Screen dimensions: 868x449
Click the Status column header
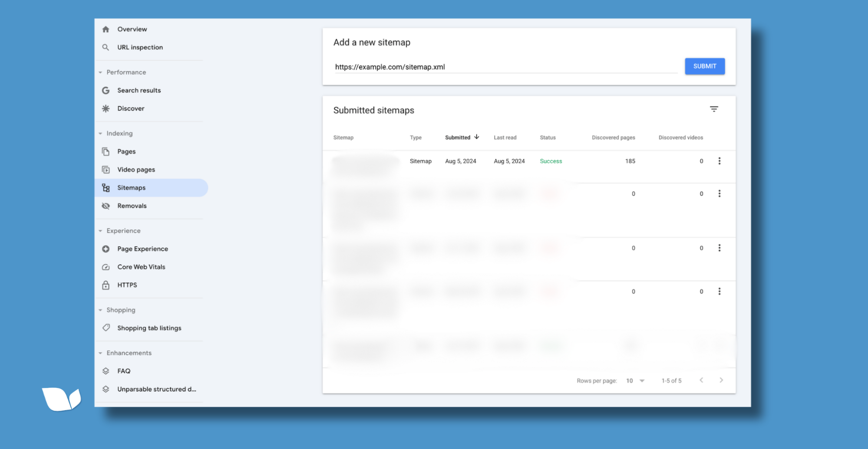pos(548,138)
